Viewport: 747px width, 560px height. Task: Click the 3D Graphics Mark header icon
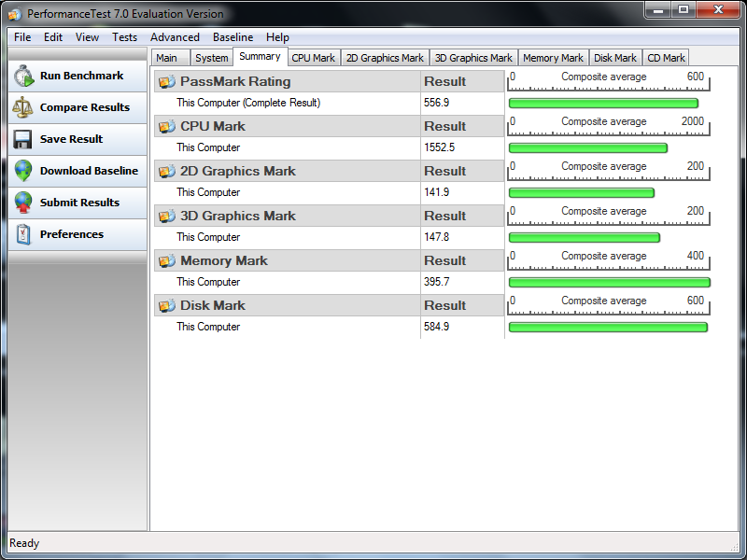click(x=167, y=216)
